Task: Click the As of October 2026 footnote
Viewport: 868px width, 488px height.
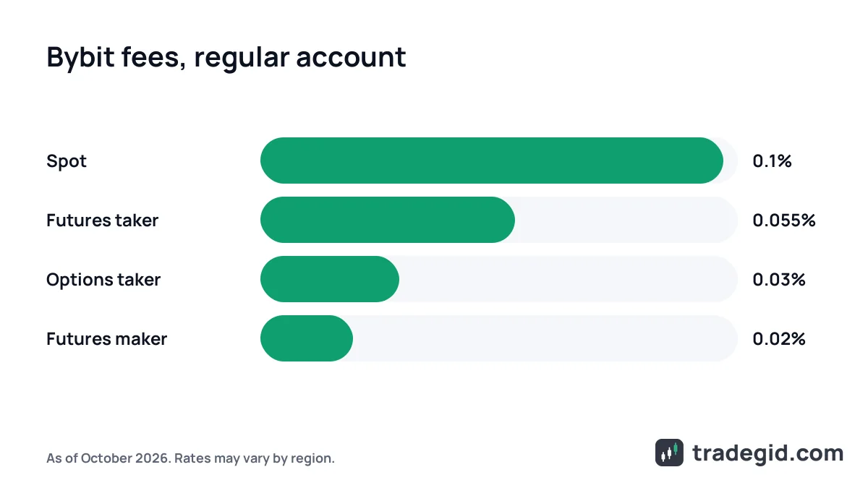Action: pos(190,458)
